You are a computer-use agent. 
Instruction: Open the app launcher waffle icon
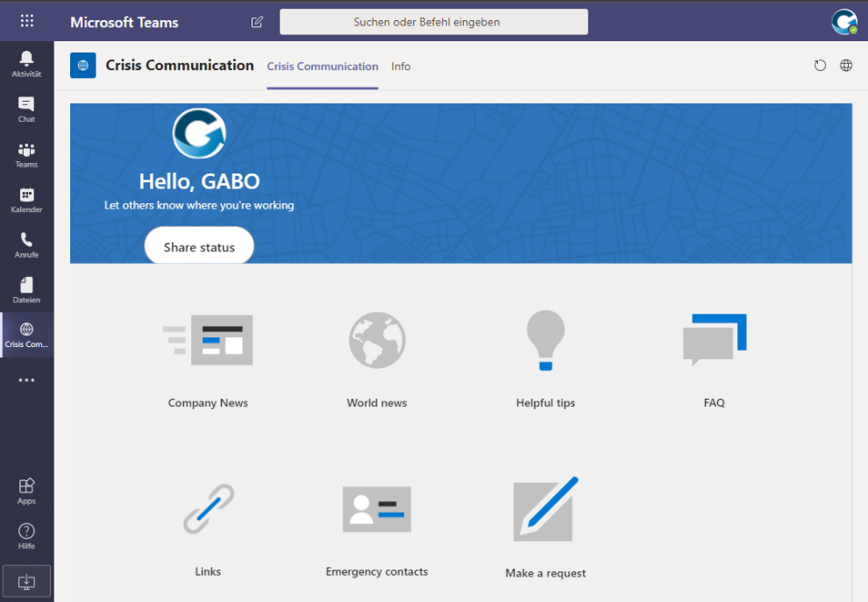point(26,21)
